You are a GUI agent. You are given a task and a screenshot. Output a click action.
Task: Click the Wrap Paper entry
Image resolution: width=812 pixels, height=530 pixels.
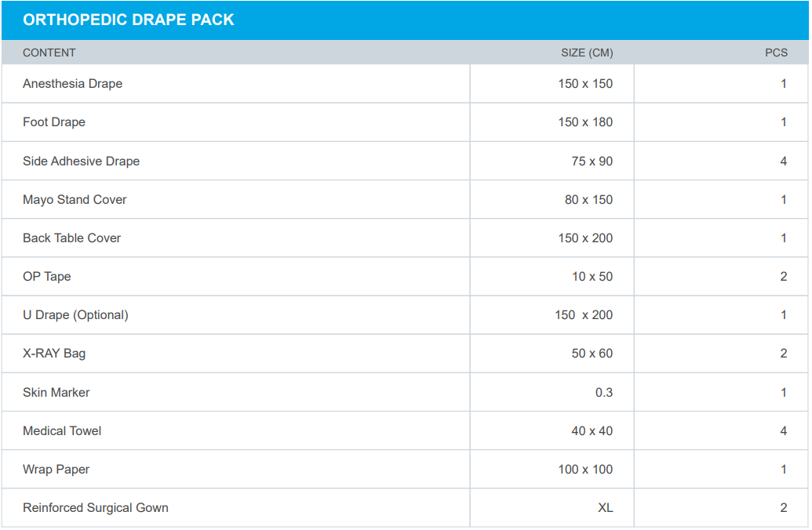click(x=56, y=470)
